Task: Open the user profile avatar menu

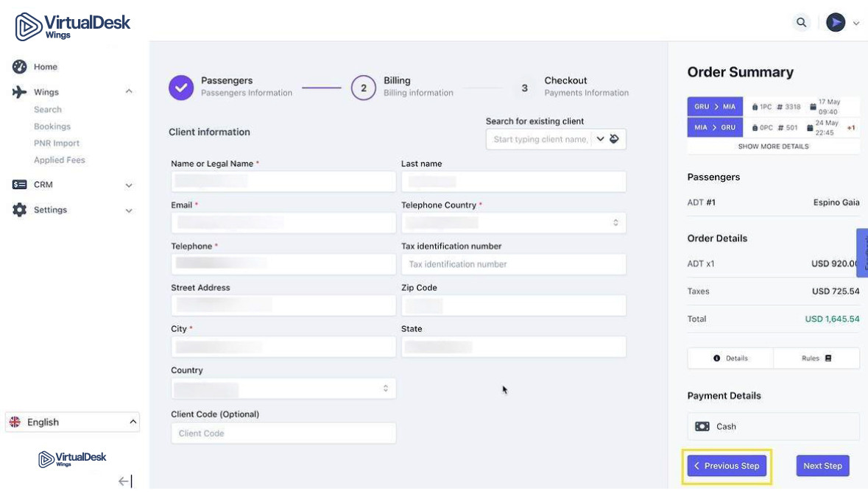Action: (836, 23)
